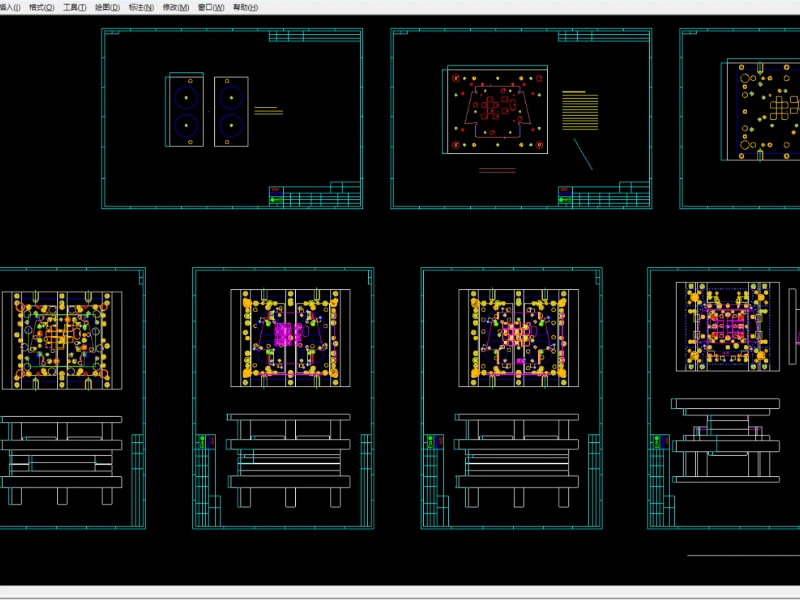Select the mold plate drawing in top-middle sheet
Image resolution: width=800 pixels, height=600 pixels.
(497, 110)
